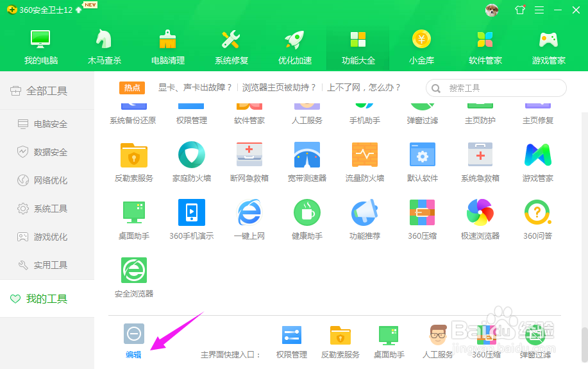This screenshot has width=588, height=369.
Task: Open the main menu hamburger icon
Action: 539,10
